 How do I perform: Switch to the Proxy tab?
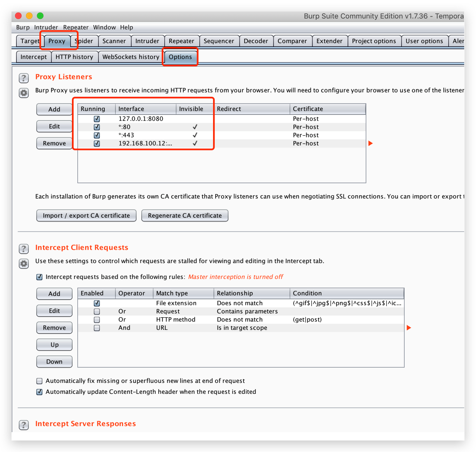click(x=57, y=41)
